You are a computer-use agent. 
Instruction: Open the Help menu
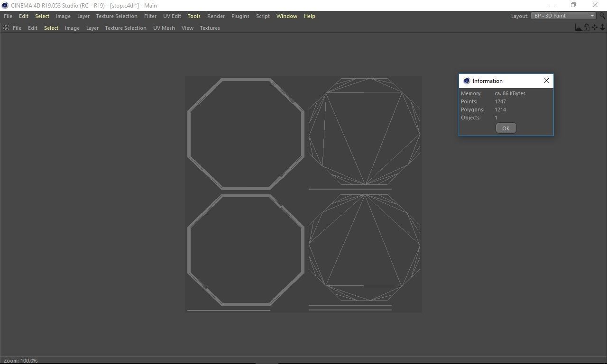pos(310,16)
